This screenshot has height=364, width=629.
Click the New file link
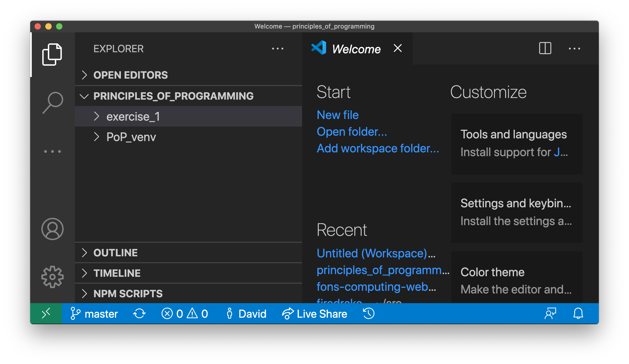click(x=338, y=115)
